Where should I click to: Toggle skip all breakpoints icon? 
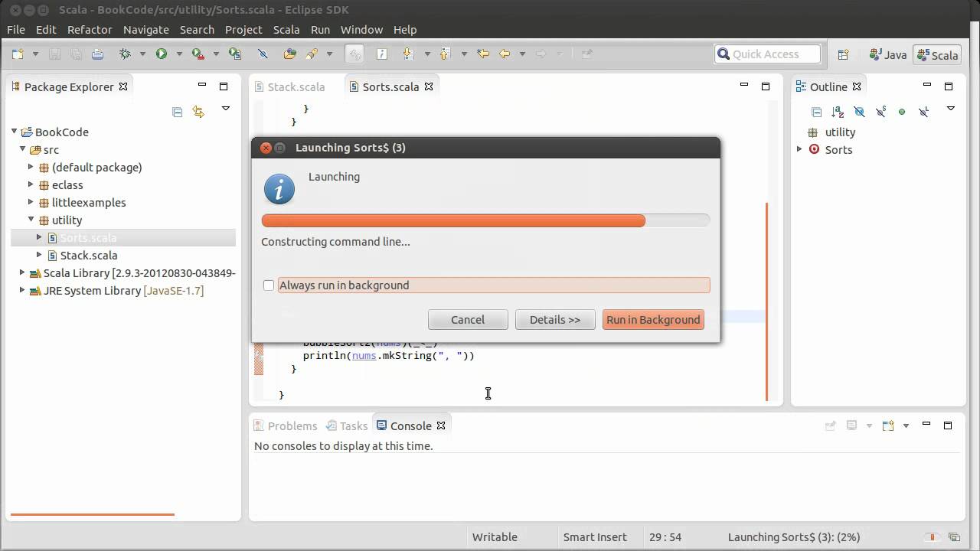pyautogui.click(x=263, y=54)
